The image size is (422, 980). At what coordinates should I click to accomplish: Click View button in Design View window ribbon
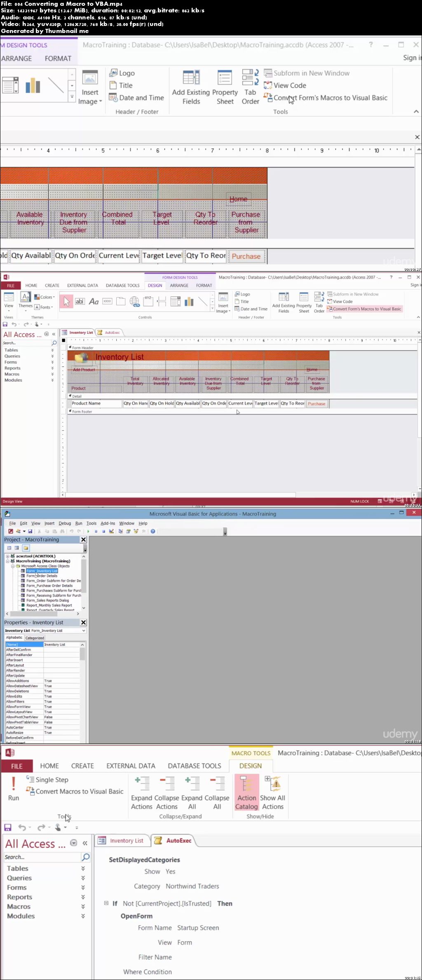pos(9,301)
